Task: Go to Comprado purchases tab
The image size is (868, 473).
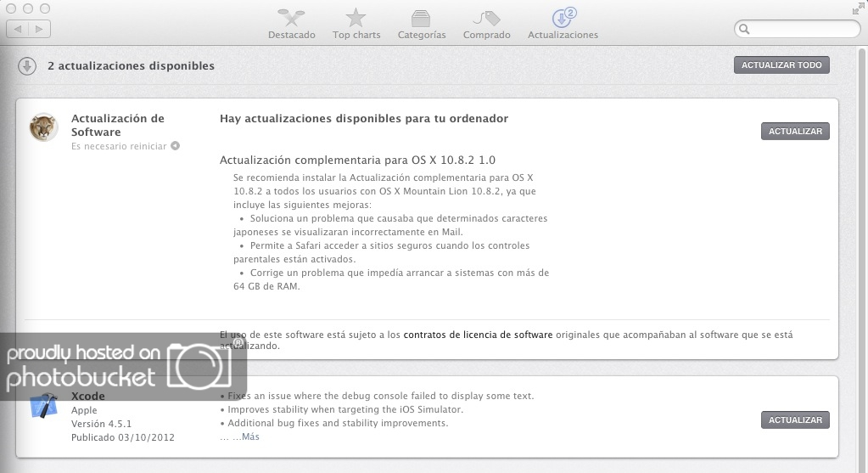Action: 486,25
